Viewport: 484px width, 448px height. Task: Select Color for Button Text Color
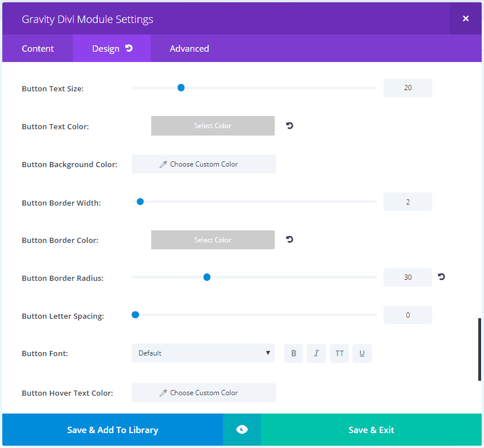[213, 126]
